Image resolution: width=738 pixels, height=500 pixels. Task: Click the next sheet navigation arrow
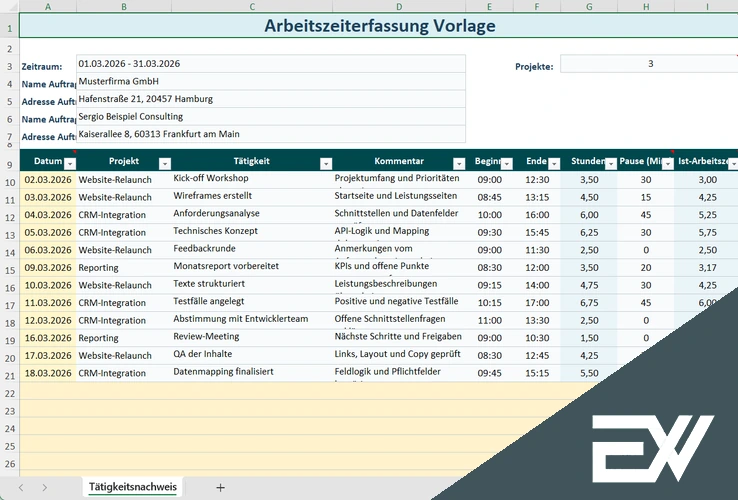pyautogui.click(x=46, y=487)
